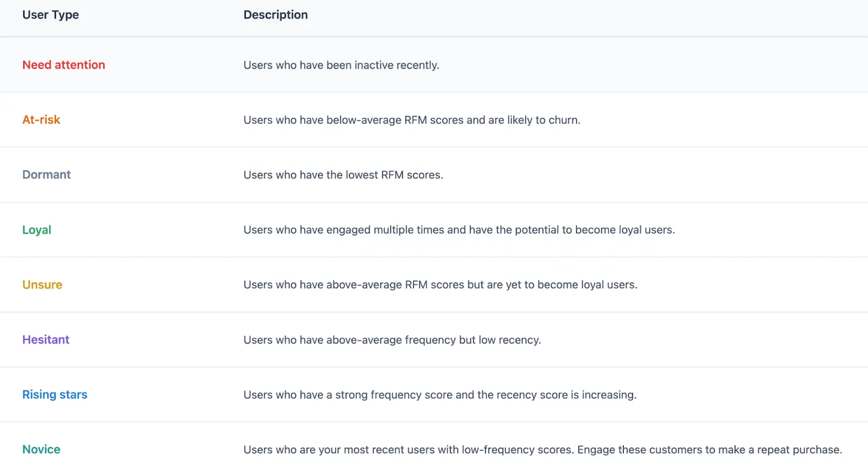The width and height of the screenshot is (868, 470).
Task: Click the Need attention user type
Action: 63,65
